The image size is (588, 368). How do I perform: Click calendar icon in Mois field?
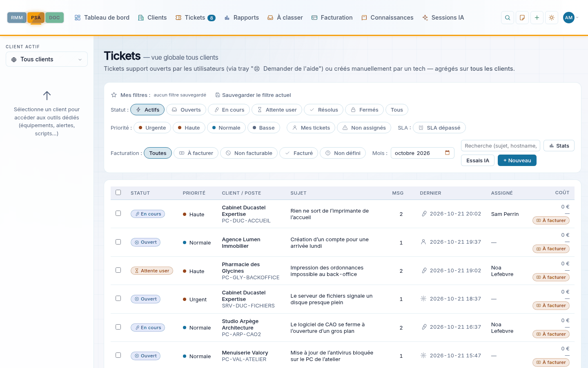point(447,153)
